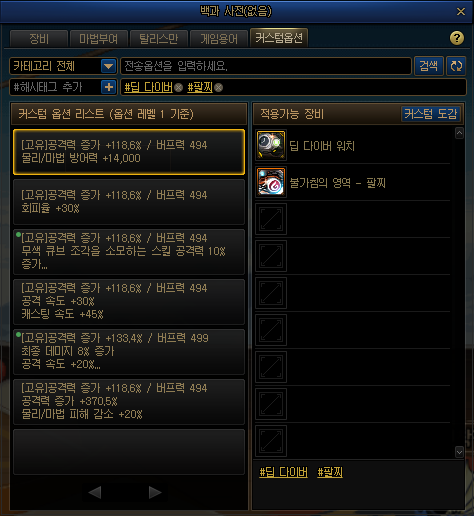Screen dimensions: 474x516
Task: Remove the #딥 다이버 hashtag with its x icon
Action: click(x=179, y=88)
